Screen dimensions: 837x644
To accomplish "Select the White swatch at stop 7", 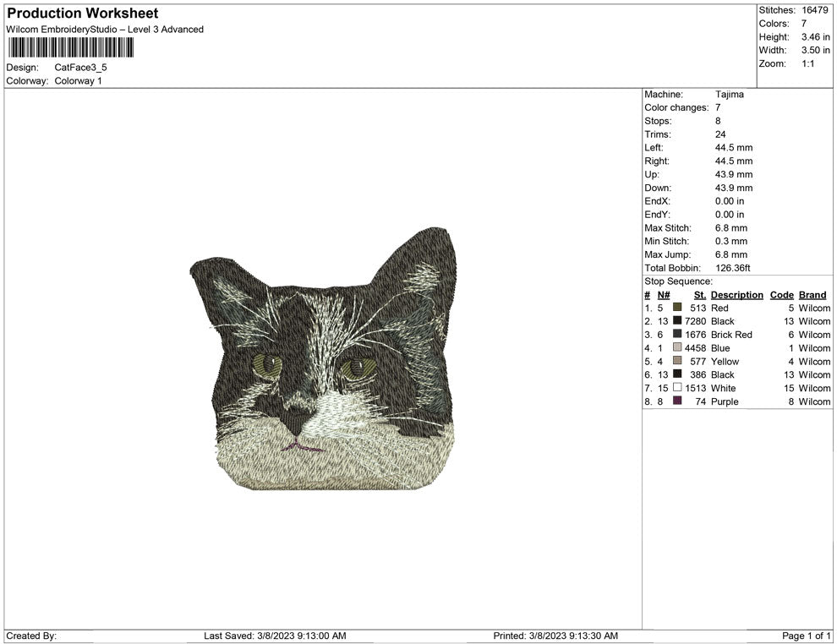I will pos(676,388).
